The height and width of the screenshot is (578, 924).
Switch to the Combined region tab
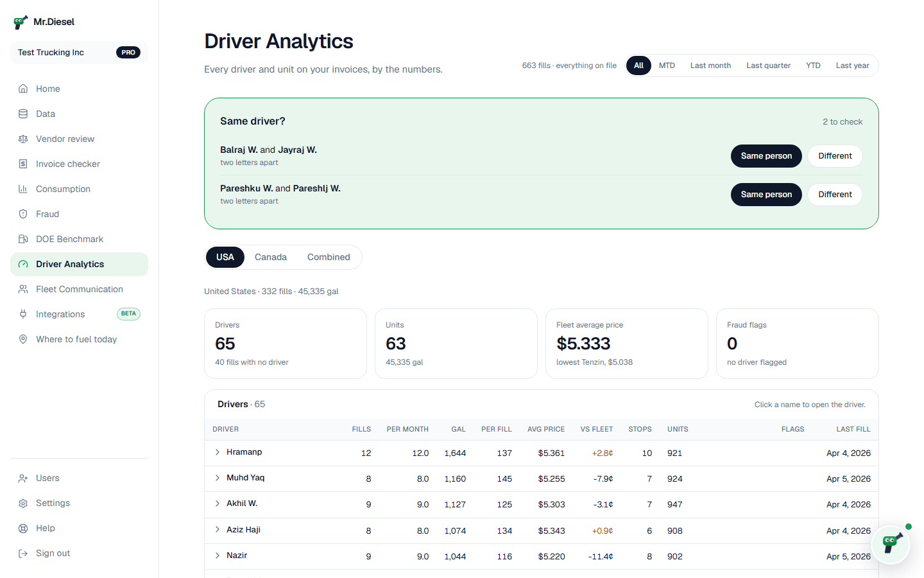pos(329,257)
